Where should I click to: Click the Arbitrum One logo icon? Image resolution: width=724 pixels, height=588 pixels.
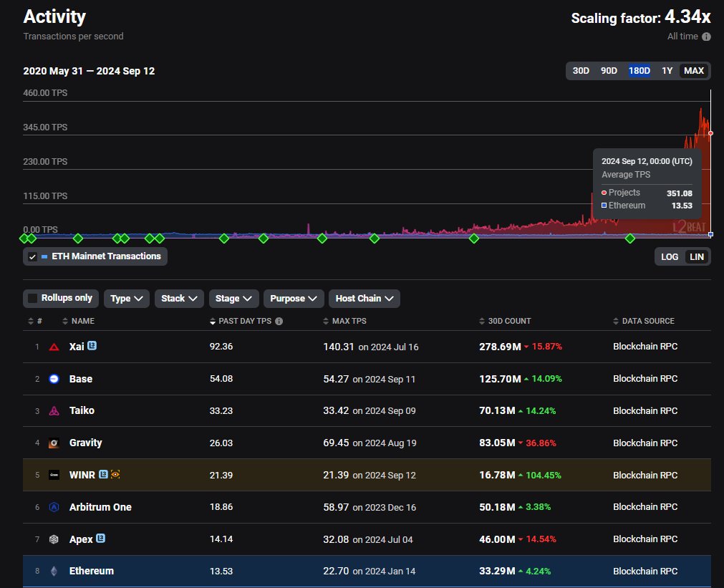(54, 507)
